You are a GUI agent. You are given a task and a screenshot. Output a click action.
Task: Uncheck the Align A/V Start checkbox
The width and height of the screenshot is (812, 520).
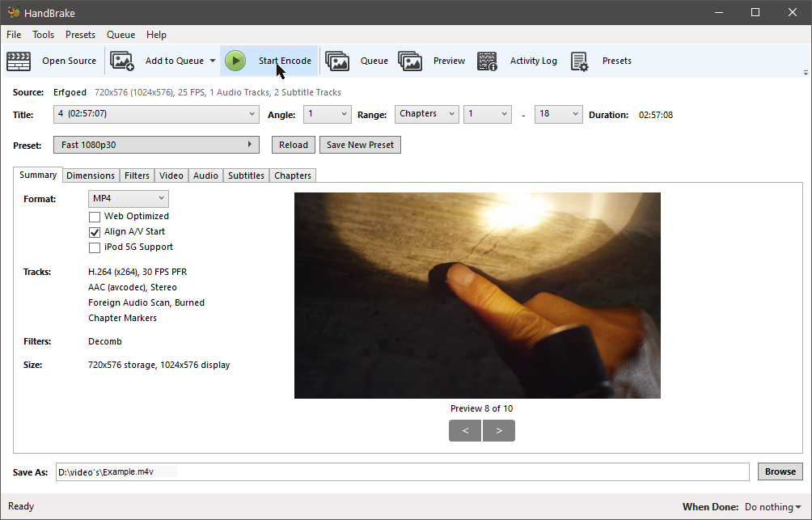pyautogui.click(x=95, y=232)
